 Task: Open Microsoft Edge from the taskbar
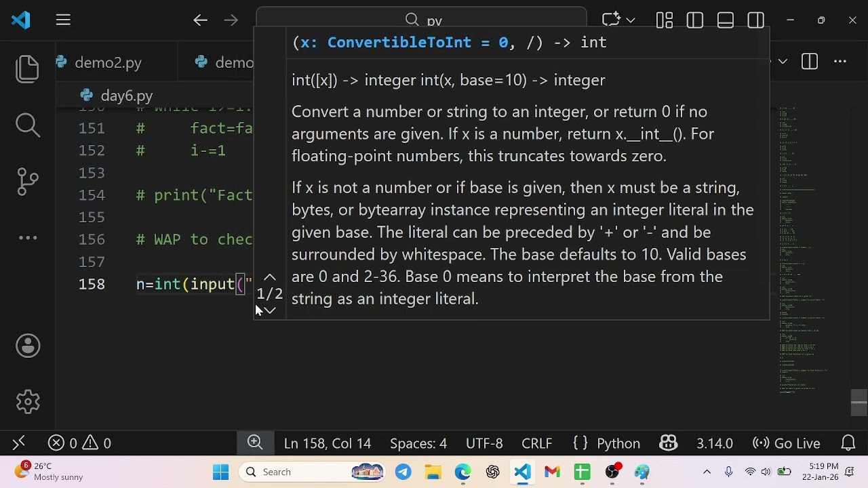pyautogui.click(x=462, y=472)
